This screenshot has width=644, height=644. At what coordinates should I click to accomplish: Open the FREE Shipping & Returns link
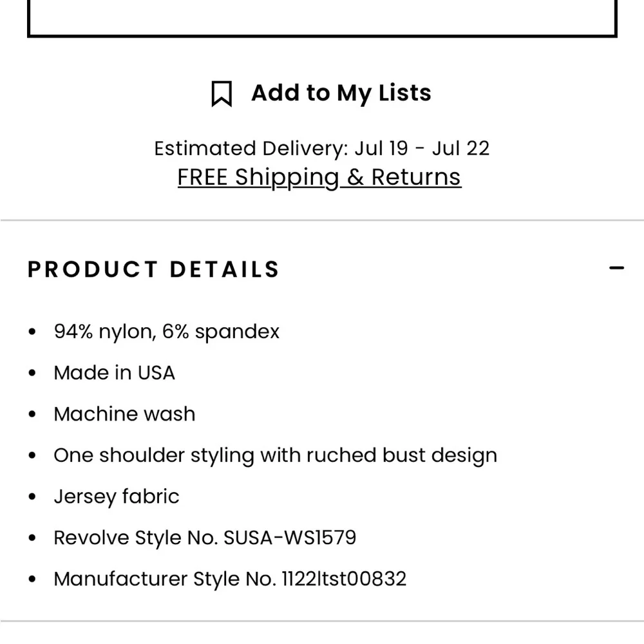click(x=319, y=177)
